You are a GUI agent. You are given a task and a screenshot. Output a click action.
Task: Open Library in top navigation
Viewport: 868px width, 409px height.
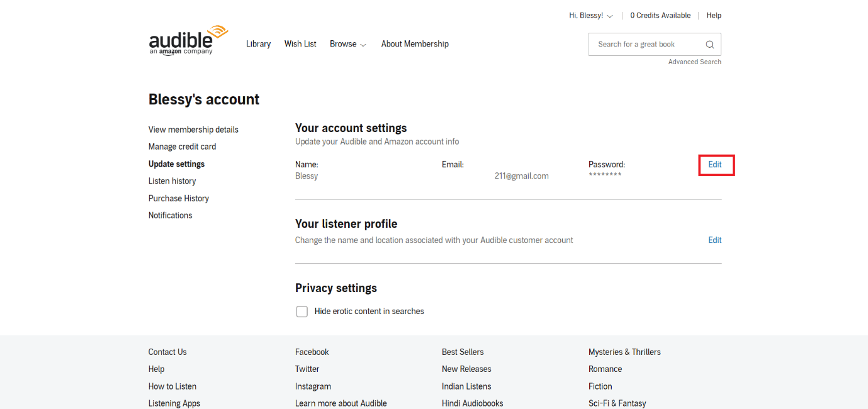point(258,44)
